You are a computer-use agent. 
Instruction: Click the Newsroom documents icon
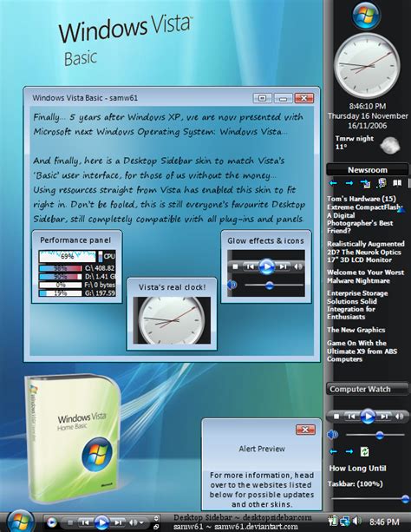(x=382, y=183)
